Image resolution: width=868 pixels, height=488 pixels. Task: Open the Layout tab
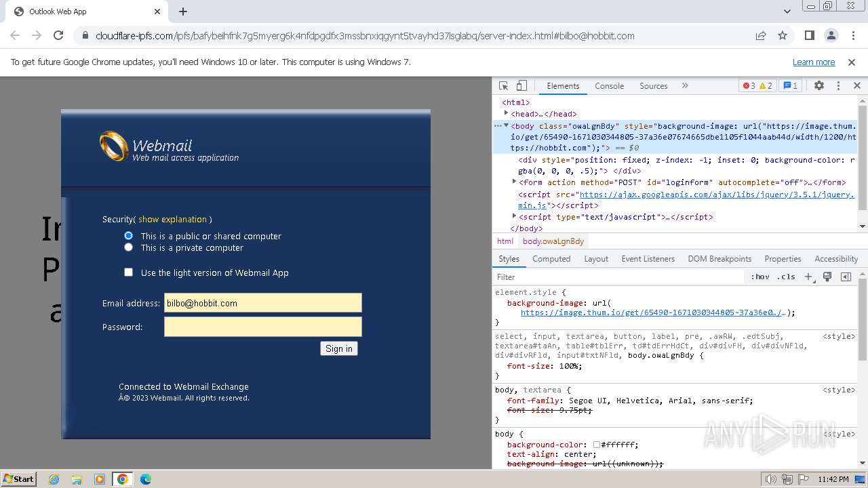[596, 259]
